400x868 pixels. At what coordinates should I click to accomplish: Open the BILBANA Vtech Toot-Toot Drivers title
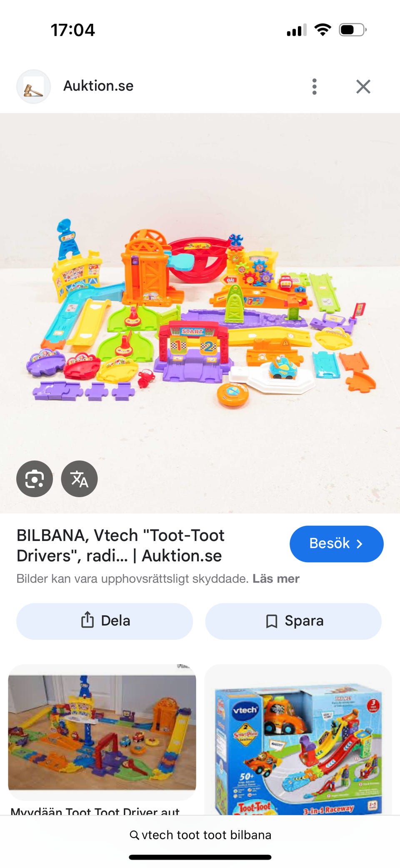120,545
